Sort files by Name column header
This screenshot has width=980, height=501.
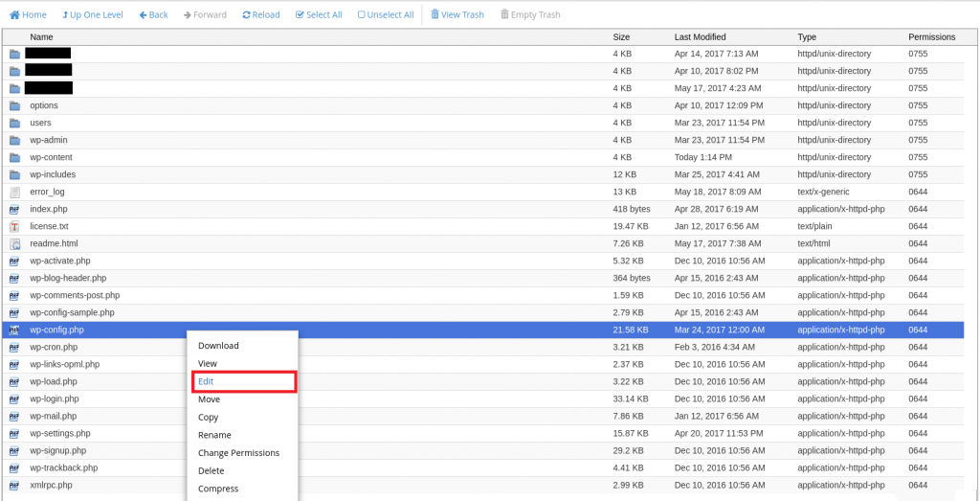[41, 36]
